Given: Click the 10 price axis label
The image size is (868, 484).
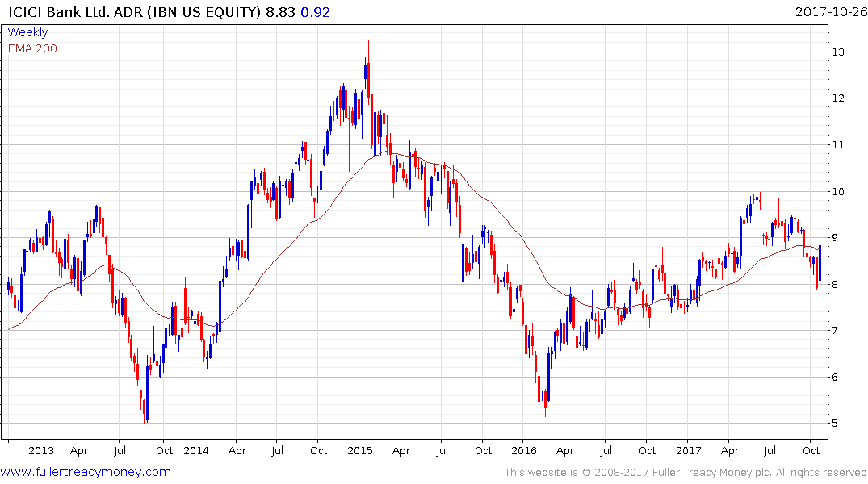Looking at the screenshot, I should click(x=838, y=191).
